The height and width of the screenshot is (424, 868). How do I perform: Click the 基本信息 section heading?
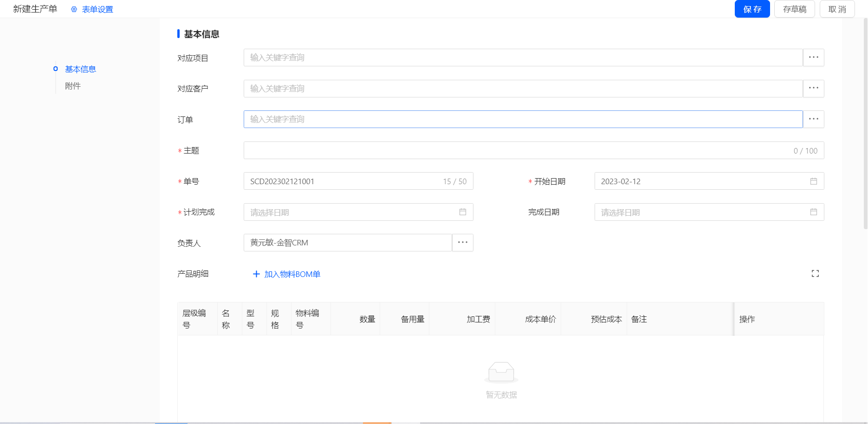[x=201, y=34]
